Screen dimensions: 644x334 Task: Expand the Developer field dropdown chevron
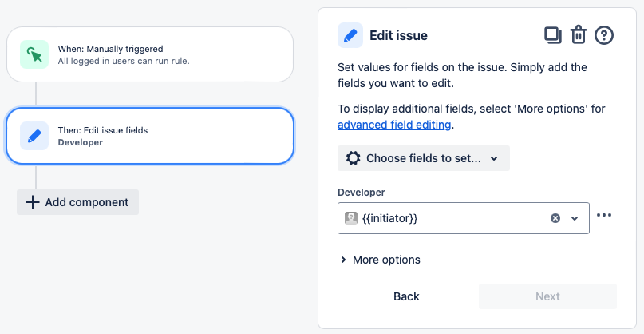coord(575,218)
